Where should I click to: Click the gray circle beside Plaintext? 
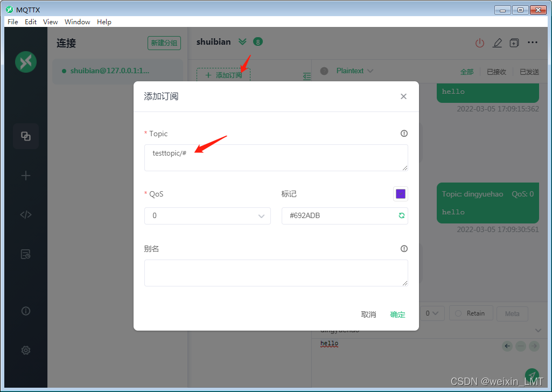point(324,71)
